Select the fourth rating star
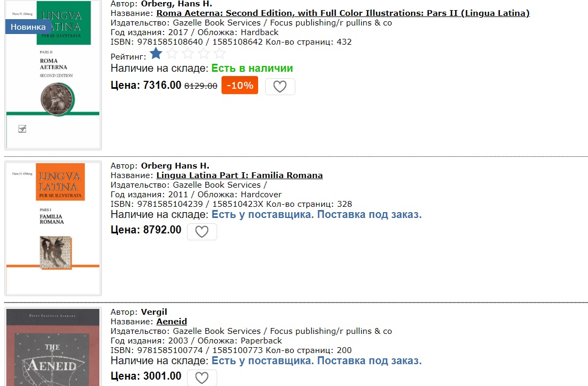Image resolution: width=588 pixels, height=386 pixels. tap(204, 54)
